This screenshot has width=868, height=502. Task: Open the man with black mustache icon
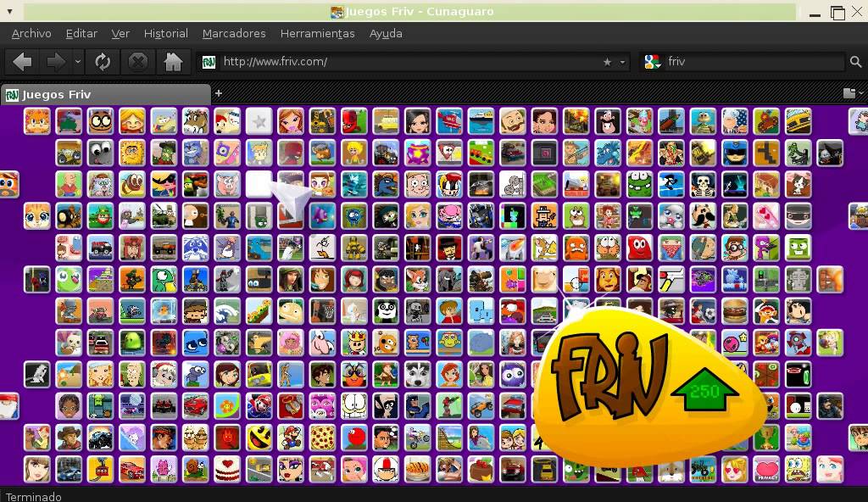703,216
